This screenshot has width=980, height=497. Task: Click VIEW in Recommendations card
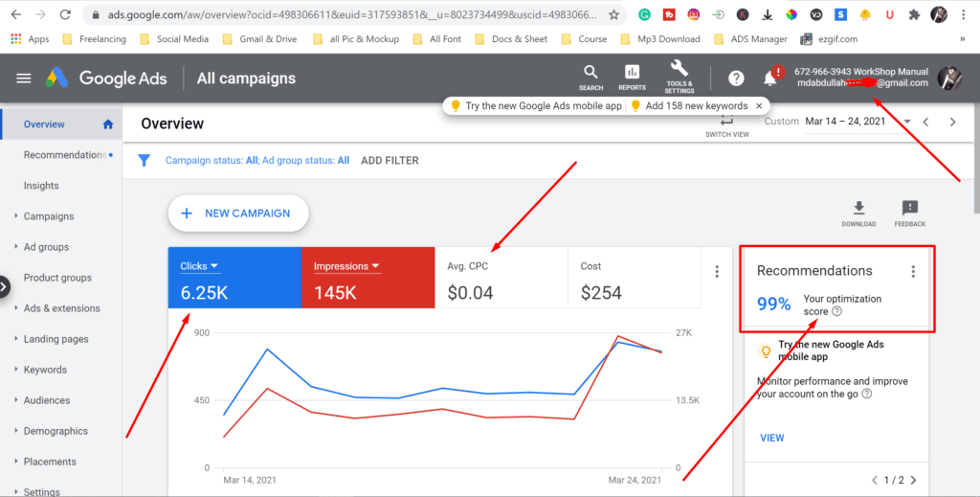click(772, 438)
